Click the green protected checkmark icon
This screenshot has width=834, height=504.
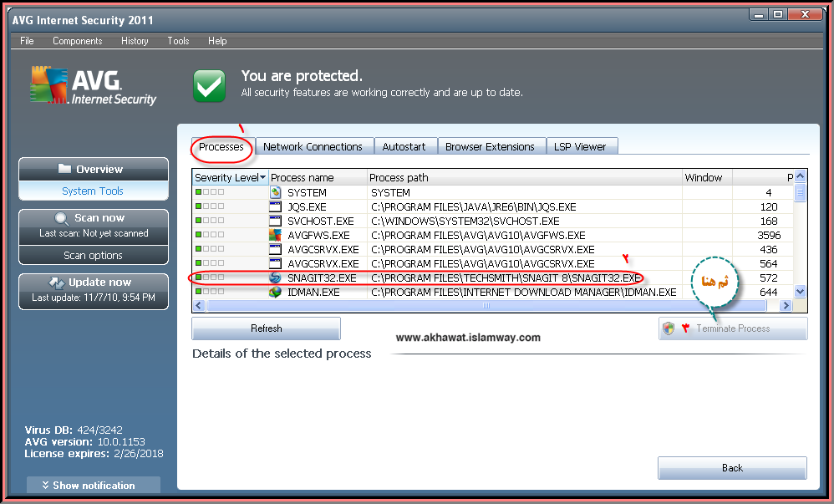(209, 85)
